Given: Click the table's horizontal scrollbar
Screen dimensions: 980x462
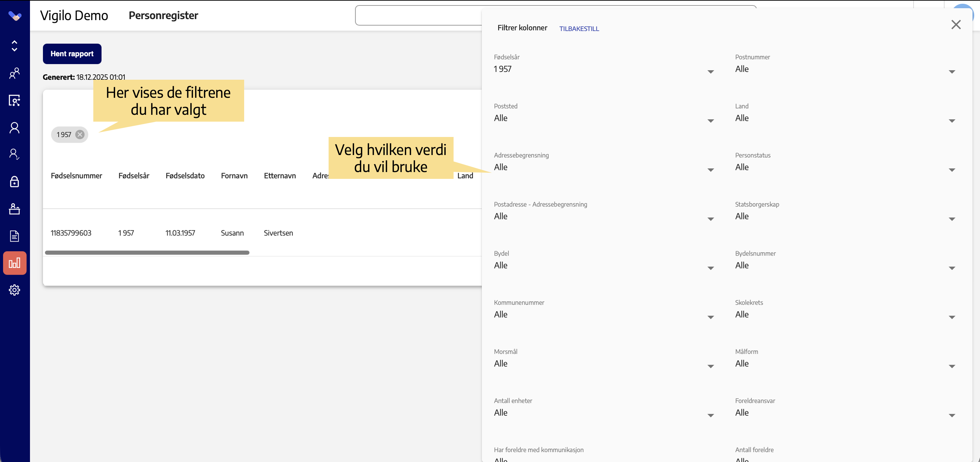Looking at the screenshot, I should 147,253.
